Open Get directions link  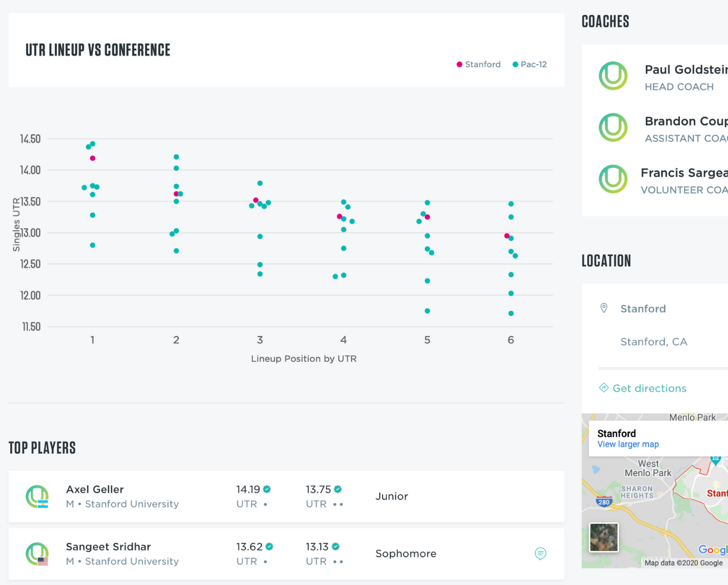pyautogui.click(x=649, y=388)
